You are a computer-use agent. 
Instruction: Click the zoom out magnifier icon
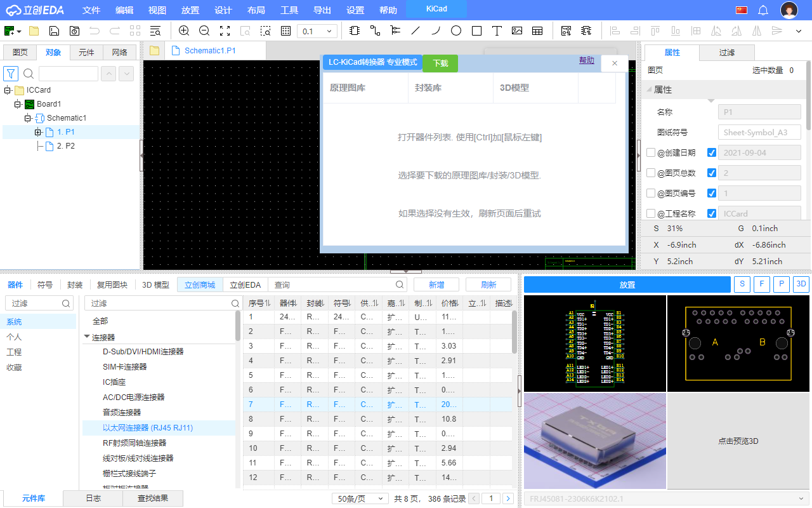click(x=204, y=30)
